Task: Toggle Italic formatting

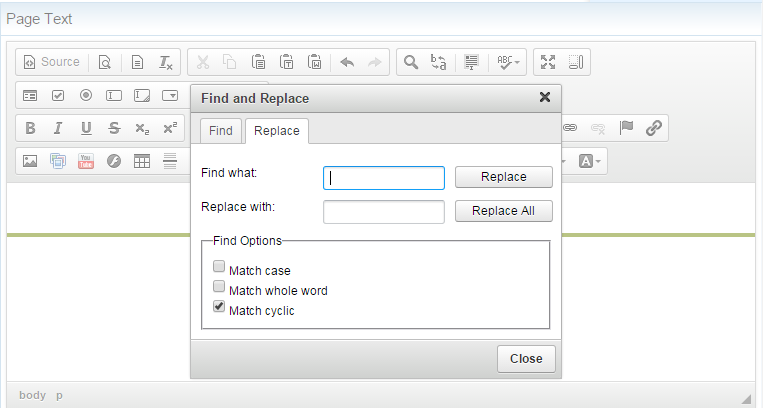Action: click(x=58, y=128)
